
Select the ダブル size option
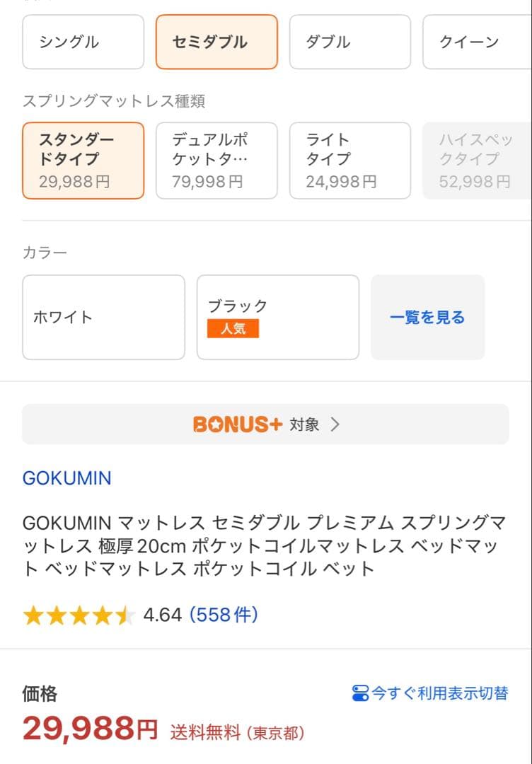[349, 42]
